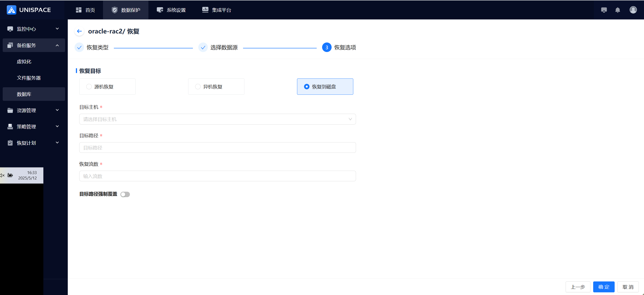Open the user avatar icon
The height and width of the screenshot is (295, 644).
633,10
